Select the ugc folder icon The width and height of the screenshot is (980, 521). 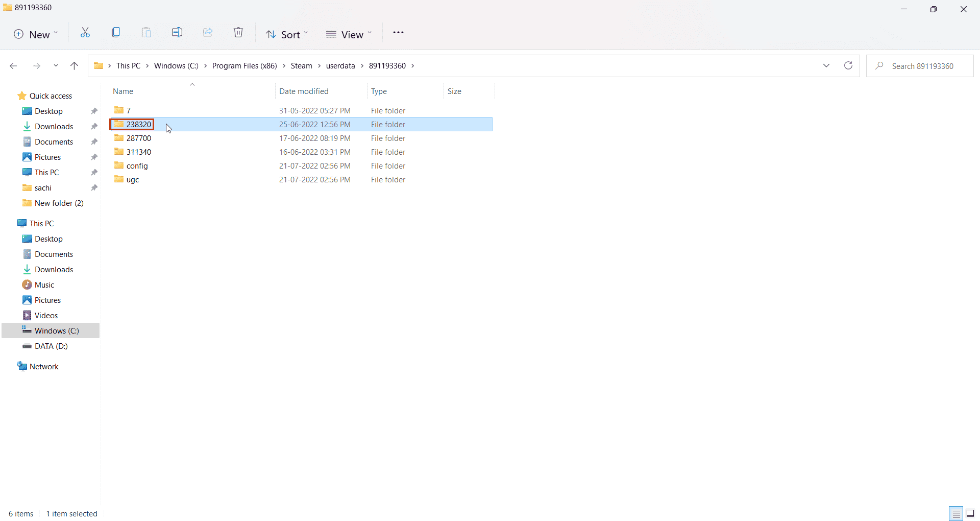coord(119,179)
